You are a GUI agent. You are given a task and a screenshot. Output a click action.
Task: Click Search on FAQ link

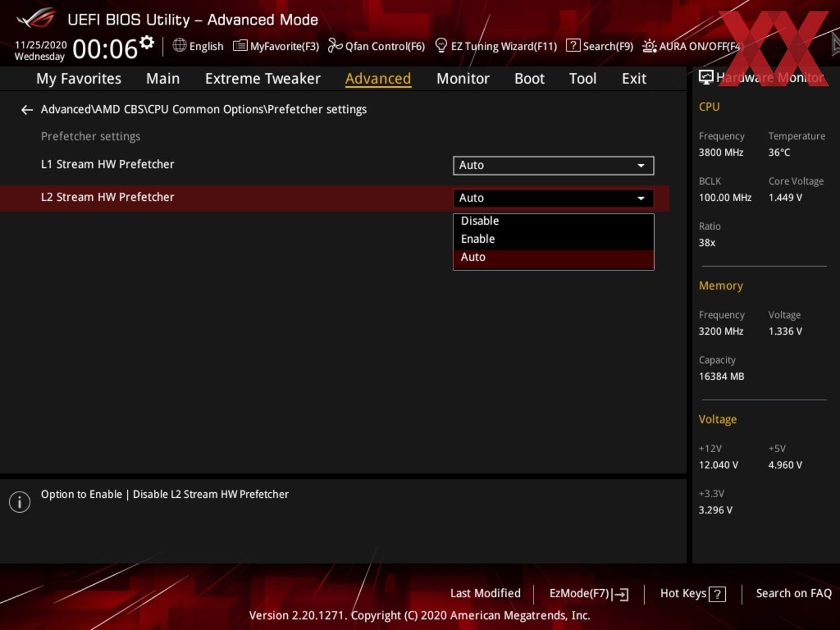(x=794, y=594)
